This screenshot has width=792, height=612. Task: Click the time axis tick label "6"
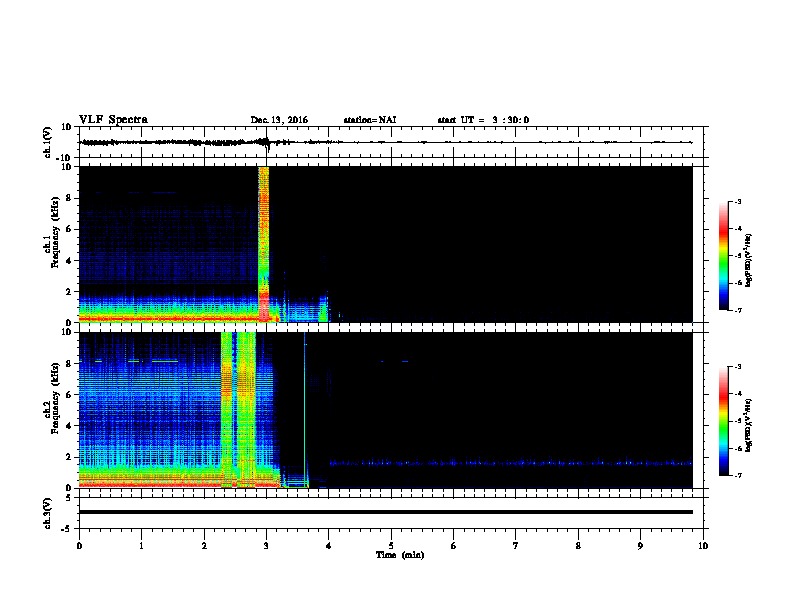point(454,546)
